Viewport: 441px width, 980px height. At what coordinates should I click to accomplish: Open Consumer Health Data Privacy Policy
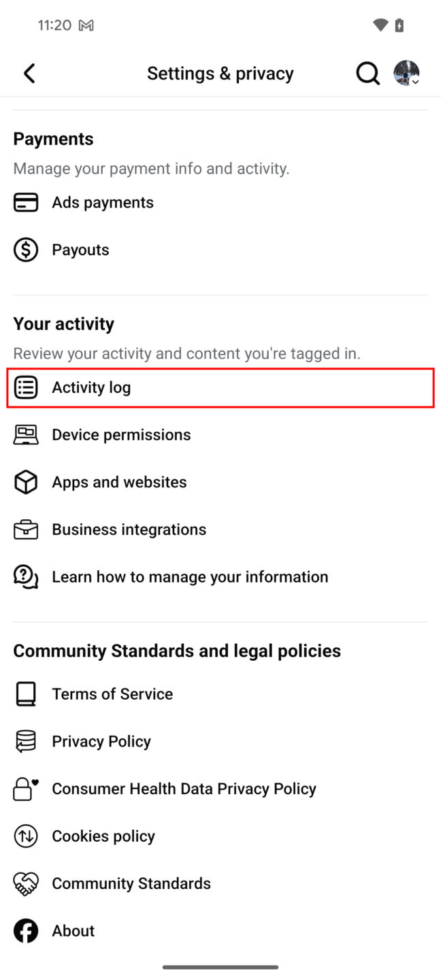click(x=184, y=788)
